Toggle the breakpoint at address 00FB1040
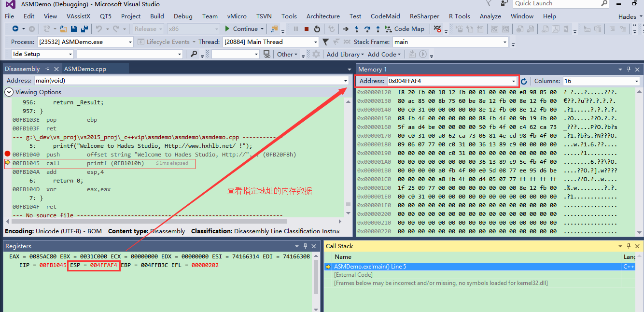 point(7,155)
